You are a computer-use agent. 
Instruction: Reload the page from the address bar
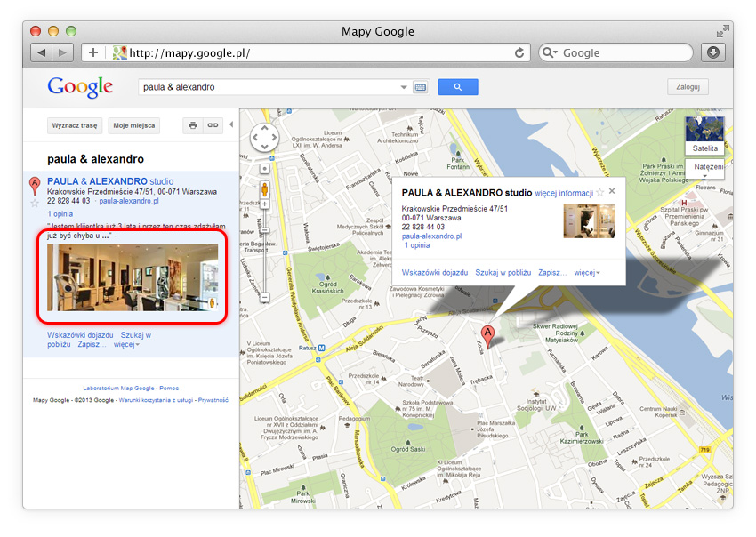pyautogui.click(x=519, y=52)
